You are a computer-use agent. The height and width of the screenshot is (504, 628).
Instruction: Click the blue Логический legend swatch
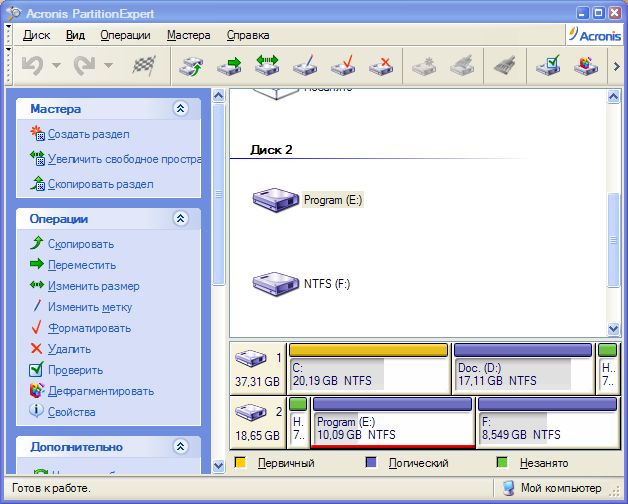tap(371, 462)
